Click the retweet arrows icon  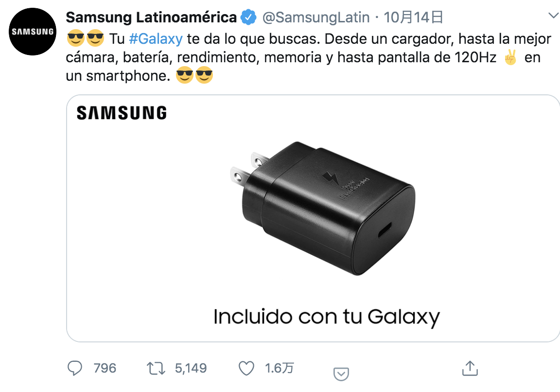click(156, 368)
